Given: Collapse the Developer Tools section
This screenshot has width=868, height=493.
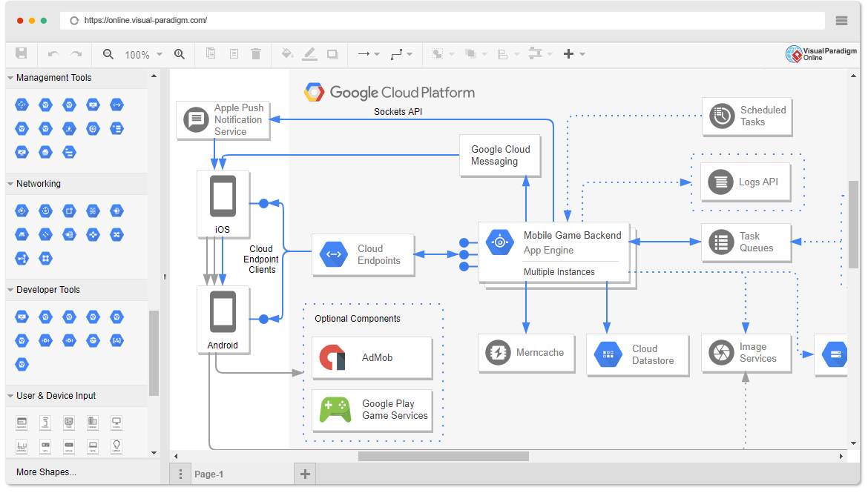Looking at the screenshot, I should pyautogui.click(x=10, y=290).
